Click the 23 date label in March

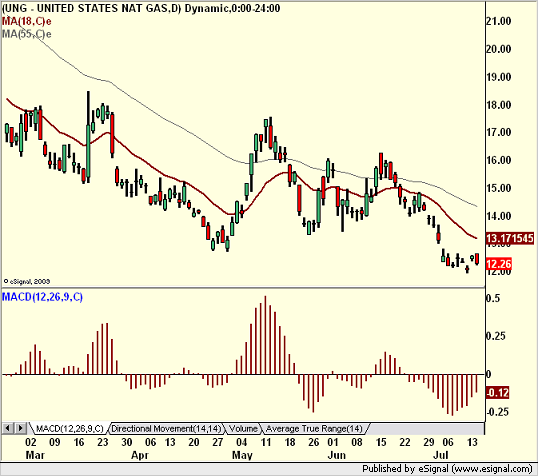point(103,442)
